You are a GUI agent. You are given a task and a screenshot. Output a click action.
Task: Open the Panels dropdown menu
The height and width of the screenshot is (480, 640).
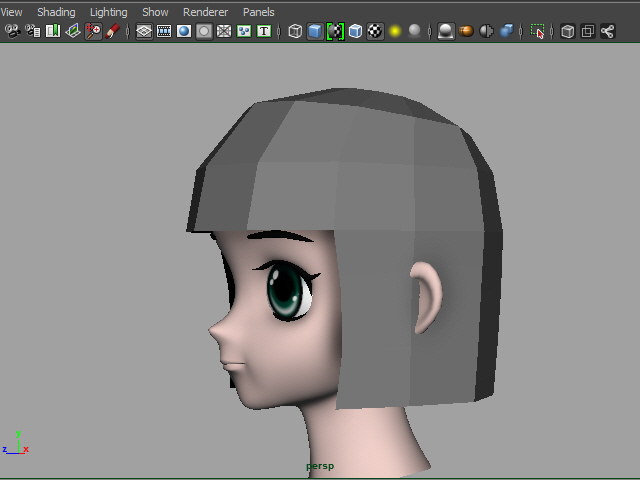258,12
